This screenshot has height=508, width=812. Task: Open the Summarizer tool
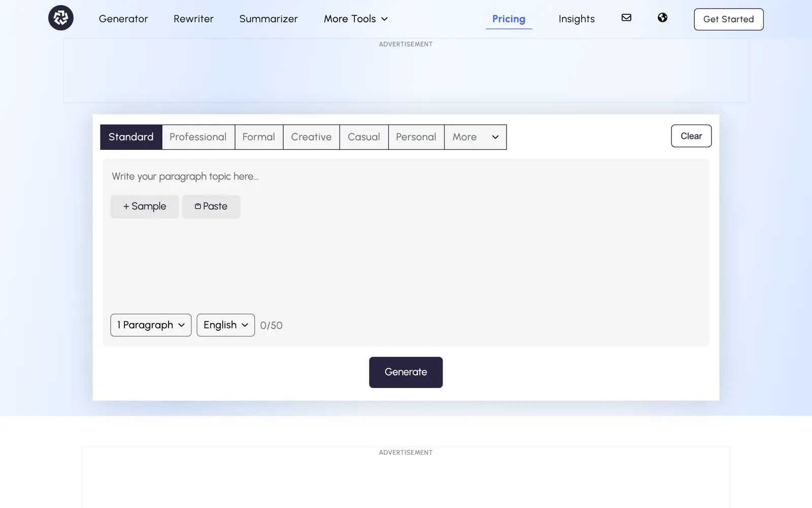tap(268, 19)
